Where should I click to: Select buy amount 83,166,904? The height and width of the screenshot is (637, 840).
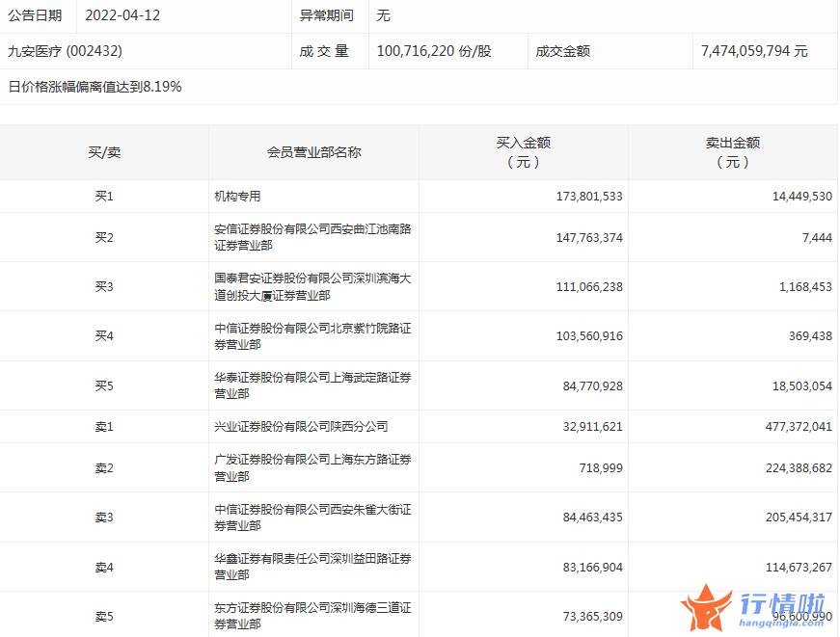click(592, 567)
